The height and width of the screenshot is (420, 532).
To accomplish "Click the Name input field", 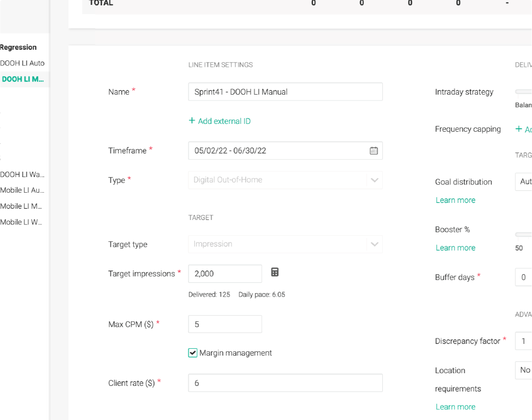I will 286,92.
